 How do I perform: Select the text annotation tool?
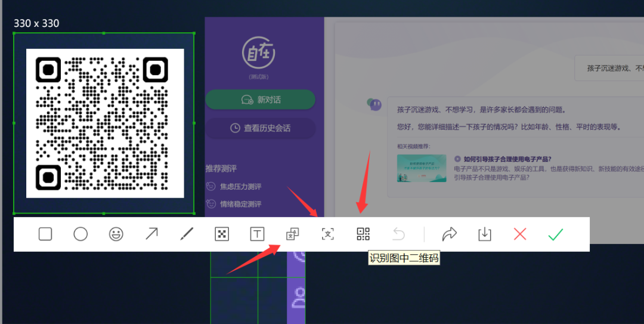257,234
